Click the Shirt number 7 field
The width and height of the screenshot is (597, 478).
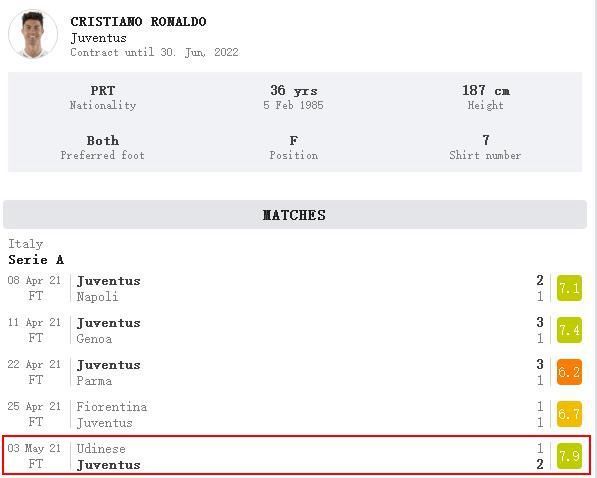point(485,147)
